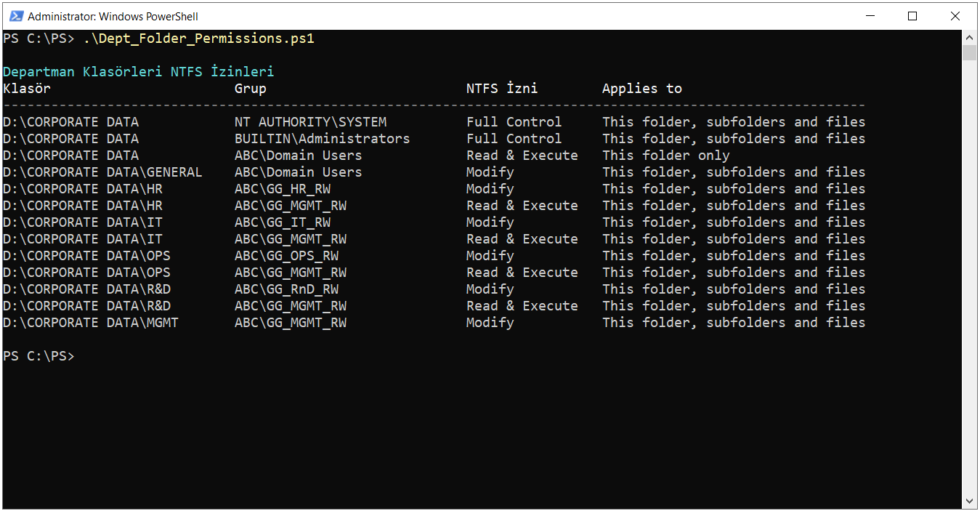Click the final empty 'PS C:\PS>' prompt
This screenshot has height=511, width=980.
click(39, 356)
